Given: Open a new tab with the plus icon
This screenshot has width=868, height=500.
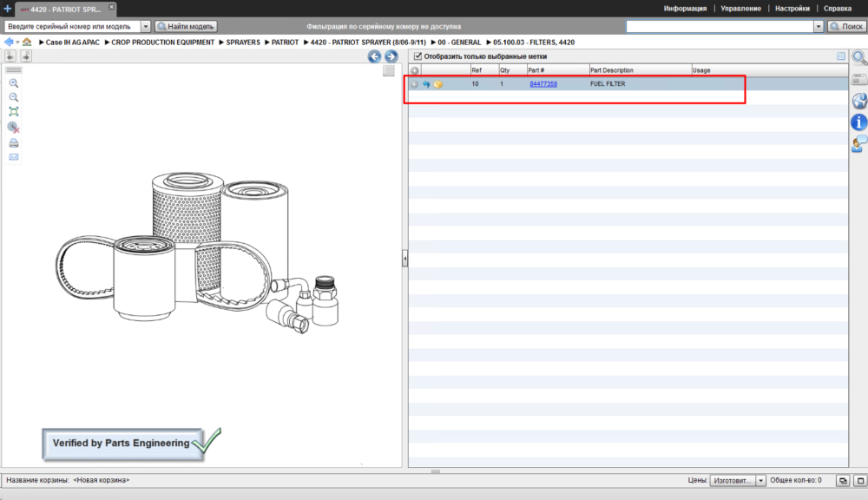Looking at the screenshot, I should click(7, 9).
